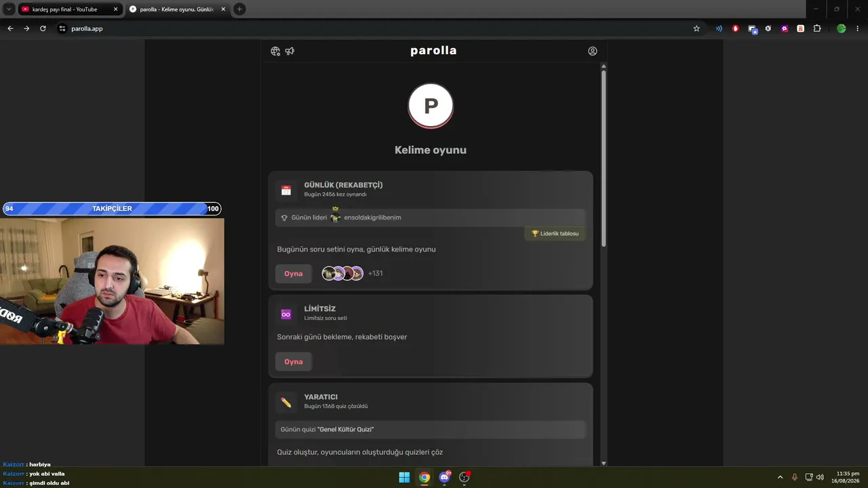Viewport: 868px width, 488px height.
Task: Click the Kelime oyunu title text
Action: pos(431,150)
